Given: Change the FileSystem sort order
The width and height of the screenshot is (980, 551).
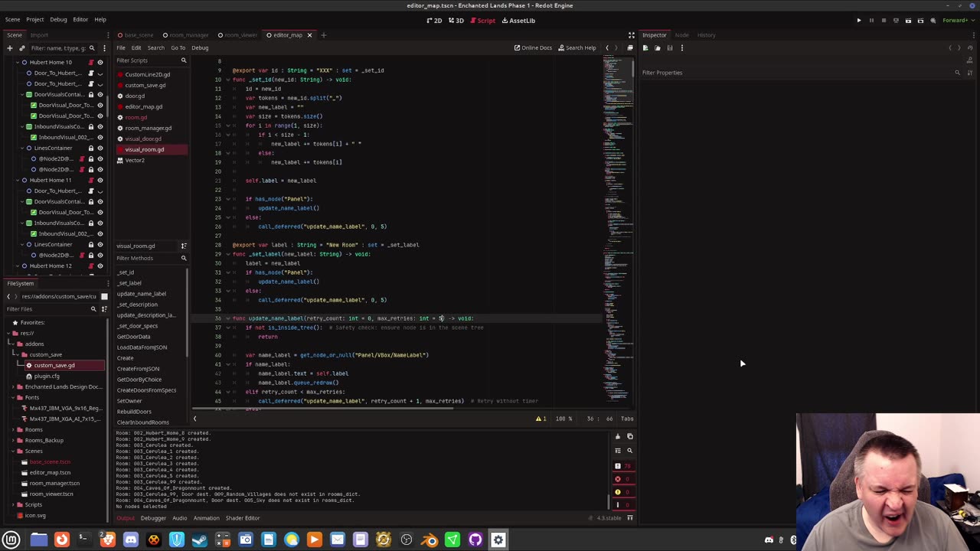Looking at the screenshot, I should [103, 309].
